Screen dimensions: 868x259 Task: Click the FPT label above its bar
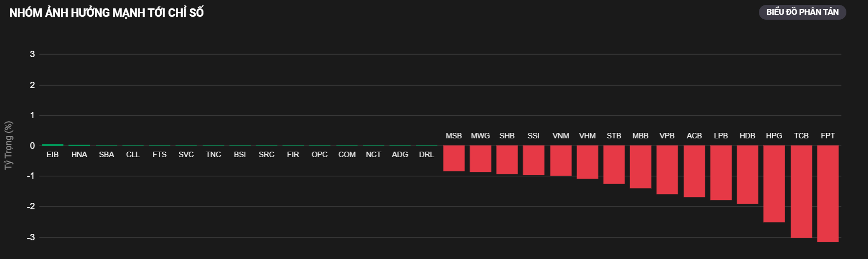point(828,136)
